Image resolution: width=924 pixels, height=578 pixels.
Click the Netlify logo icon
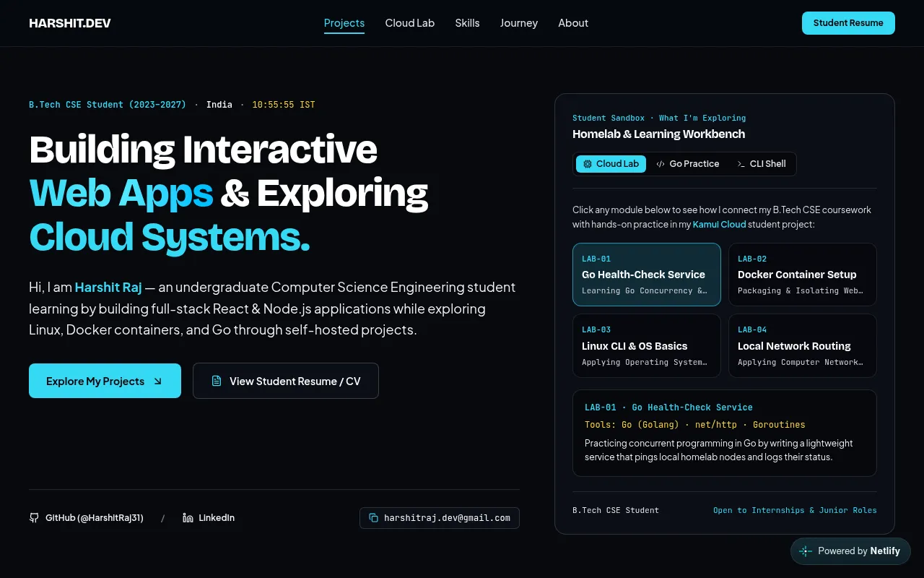[806, 551]
